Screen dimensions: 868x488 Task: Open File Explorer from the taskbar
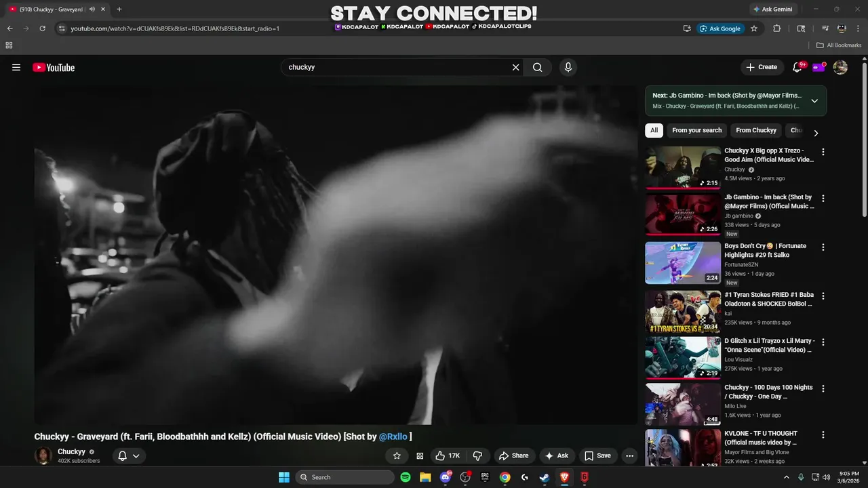coord(425,477)
